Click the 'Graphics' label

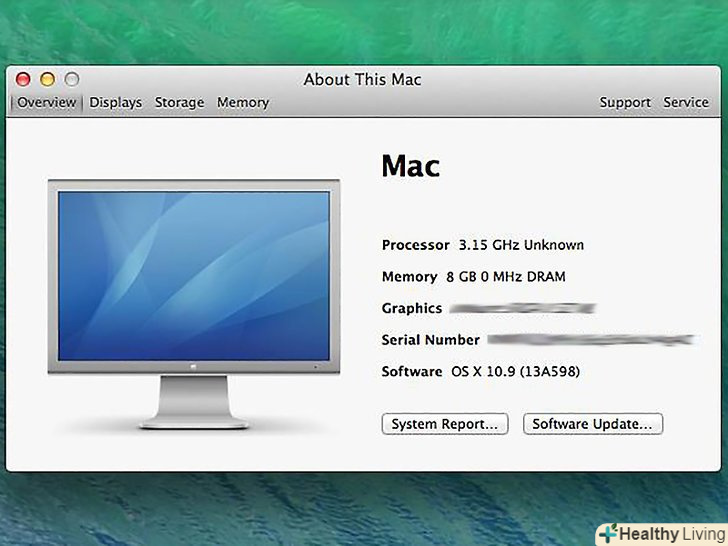coord(412,309)
